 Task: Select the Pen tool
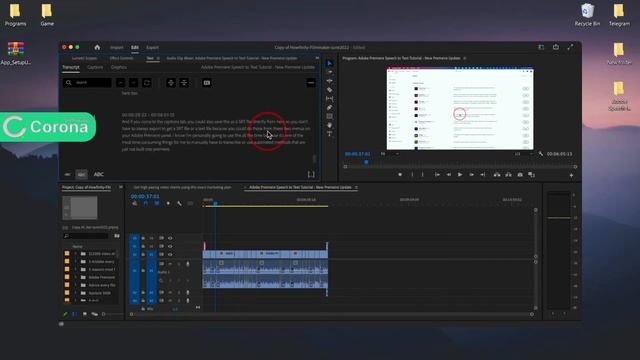coord(329,108)
